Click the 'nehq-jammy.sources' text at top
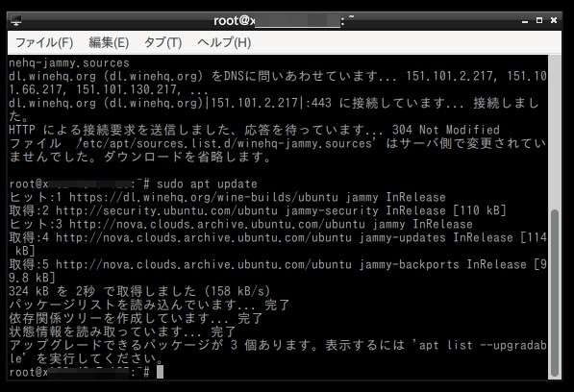 tap(69, 62)
